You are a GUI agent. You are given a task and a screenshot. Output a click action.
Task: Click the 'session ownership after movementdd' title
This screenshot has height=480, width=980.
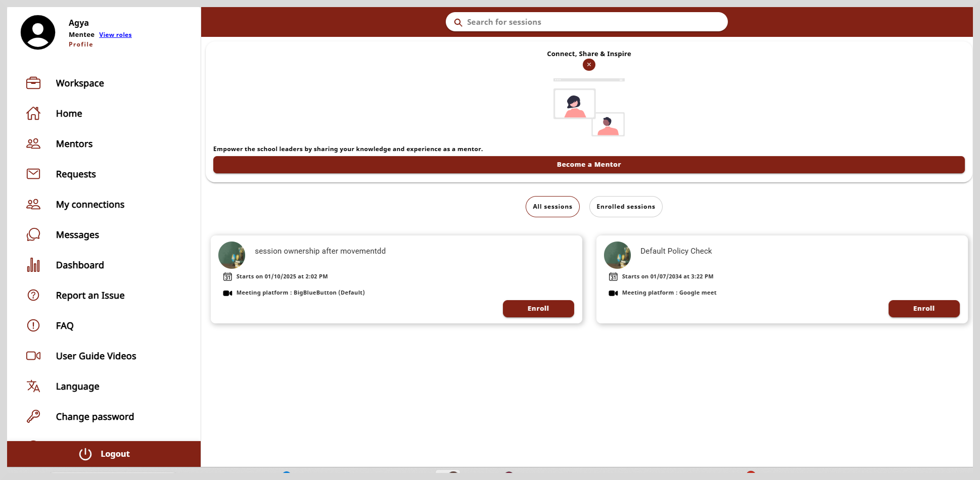320,251
